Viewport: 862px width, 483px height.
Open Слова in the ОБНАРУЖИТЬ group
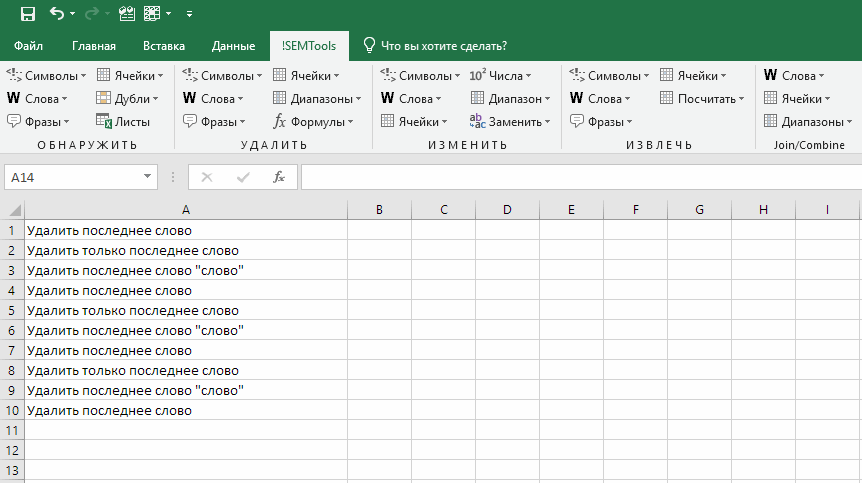37,99
